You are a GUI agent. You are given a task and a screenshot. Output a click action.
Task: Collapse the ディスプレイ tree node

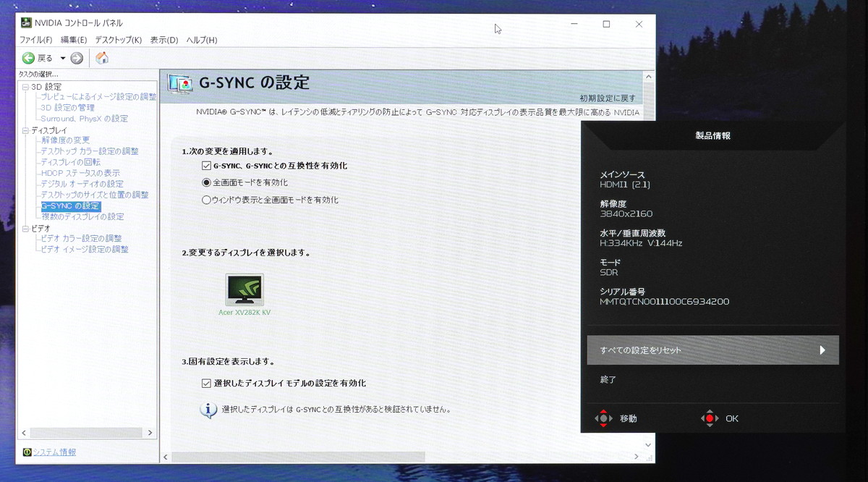25,130
